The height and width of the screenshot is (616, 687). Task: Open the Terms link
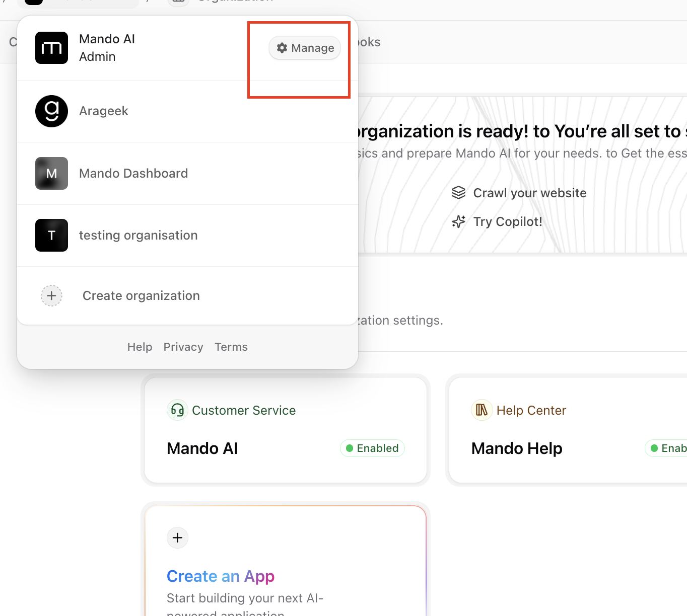click(x=231, y=347)
